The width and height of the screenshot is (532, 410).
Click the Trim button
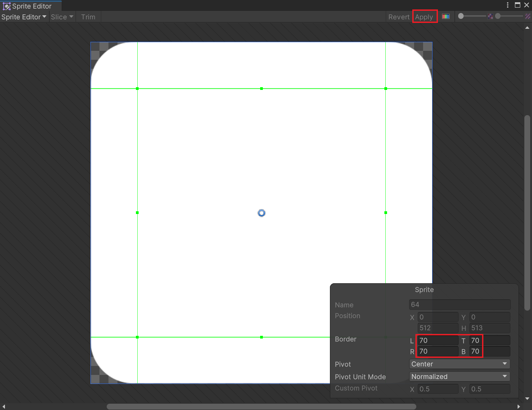coord(88,17)
